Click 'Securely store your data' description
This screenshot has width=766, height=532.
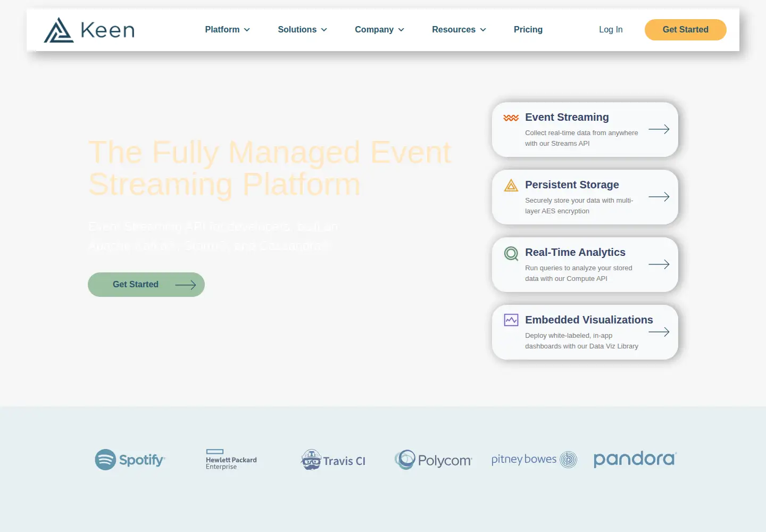pyautogui.click(x=579, y=206)
